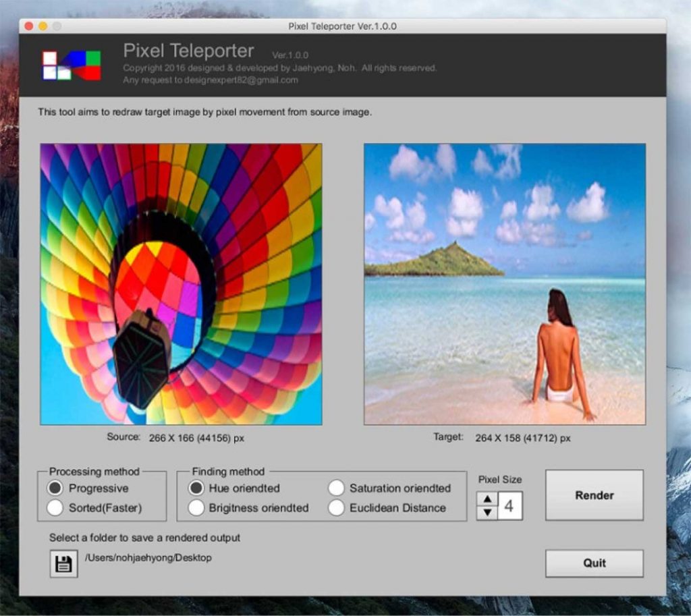Click the yellow minimize window button

coord(43,26)
